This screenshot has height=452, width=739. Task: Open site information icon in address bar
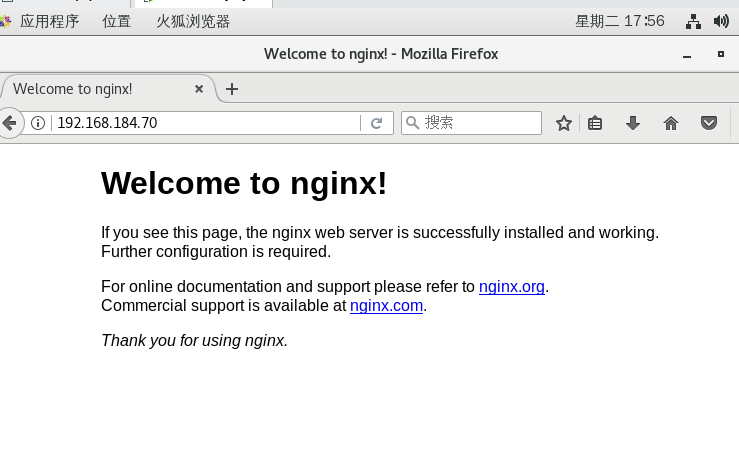pyautogui.click(x=38, y=123)
